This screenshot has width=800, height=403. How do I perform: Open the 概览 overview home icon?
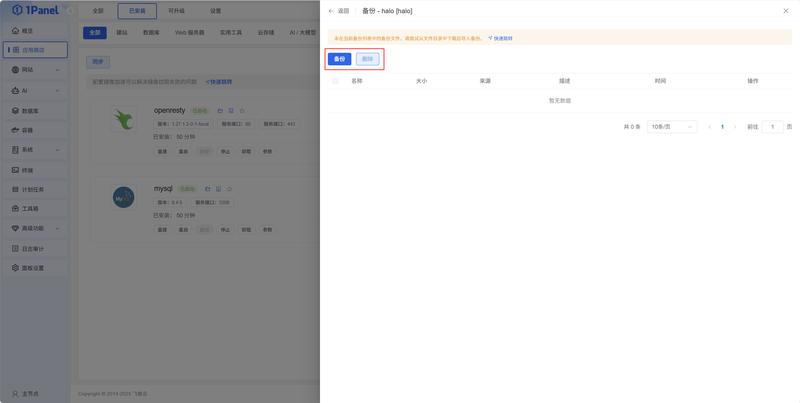(x=15, y=31)
